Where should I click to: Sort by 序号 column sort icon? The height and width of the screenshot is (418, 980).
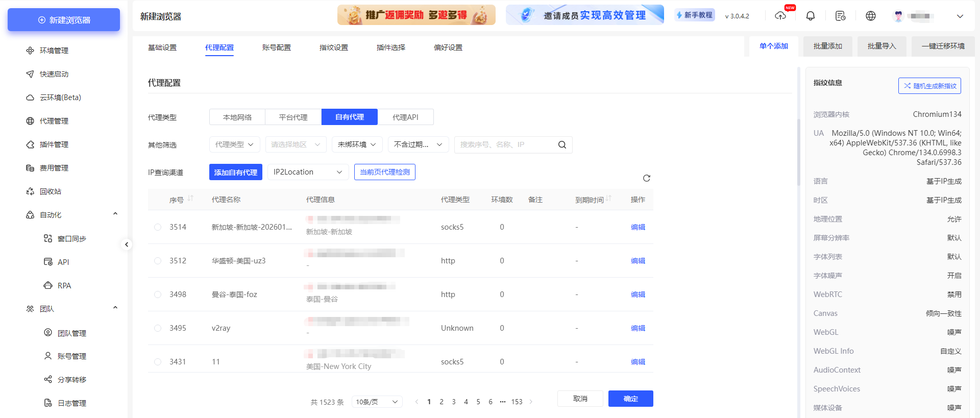click(x=190, y=199)
